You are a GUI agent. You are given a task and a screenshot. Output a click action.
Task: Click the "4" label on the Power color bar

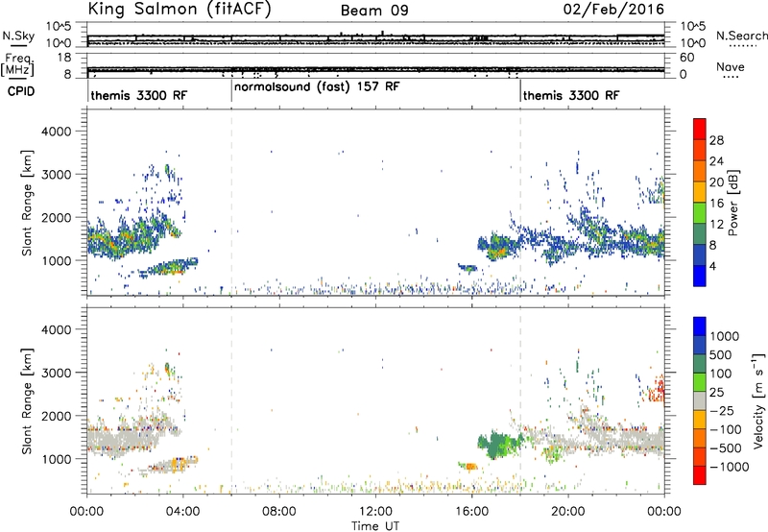(713, 267)
